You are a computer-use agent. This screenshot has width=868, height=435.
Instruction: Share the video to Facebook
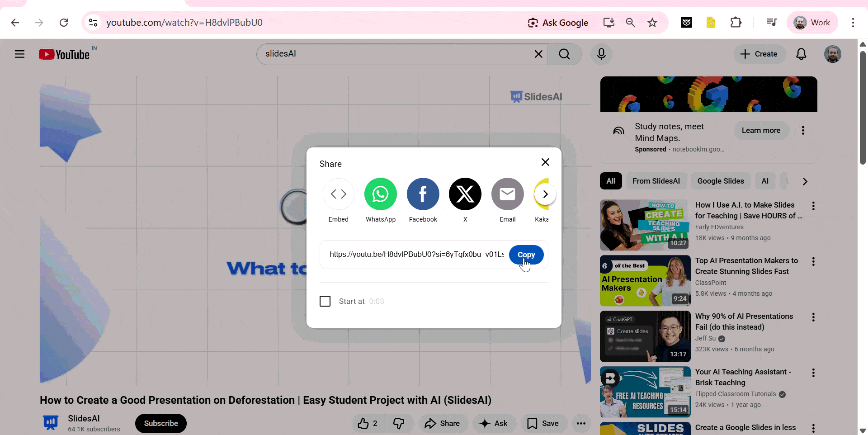coord(423,194)
